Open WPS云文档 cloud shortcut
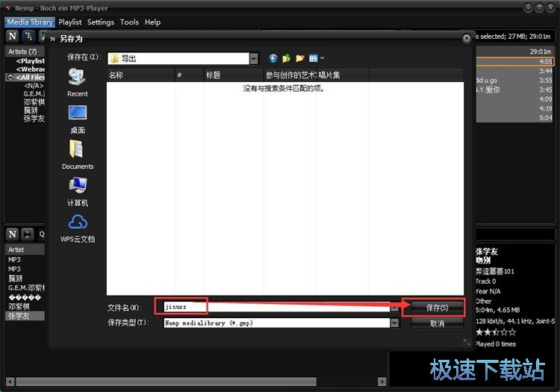This screenshot has width=560, height=392. click(78, 228)
